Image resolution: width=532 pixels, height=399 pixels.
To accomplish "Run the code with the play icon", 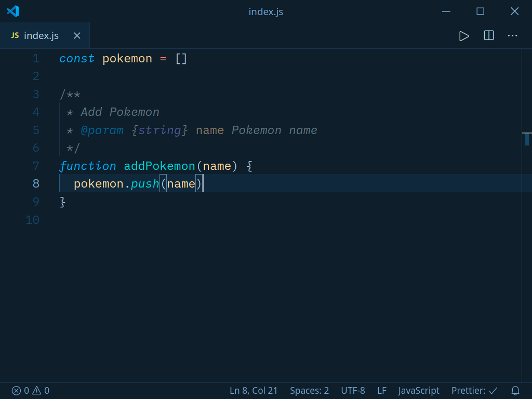I will coord(464,36).
